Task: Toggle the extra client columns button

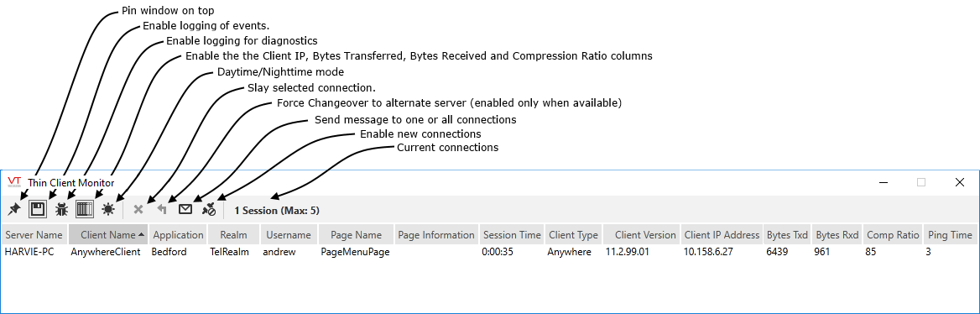Action: [x=85, y=209]
